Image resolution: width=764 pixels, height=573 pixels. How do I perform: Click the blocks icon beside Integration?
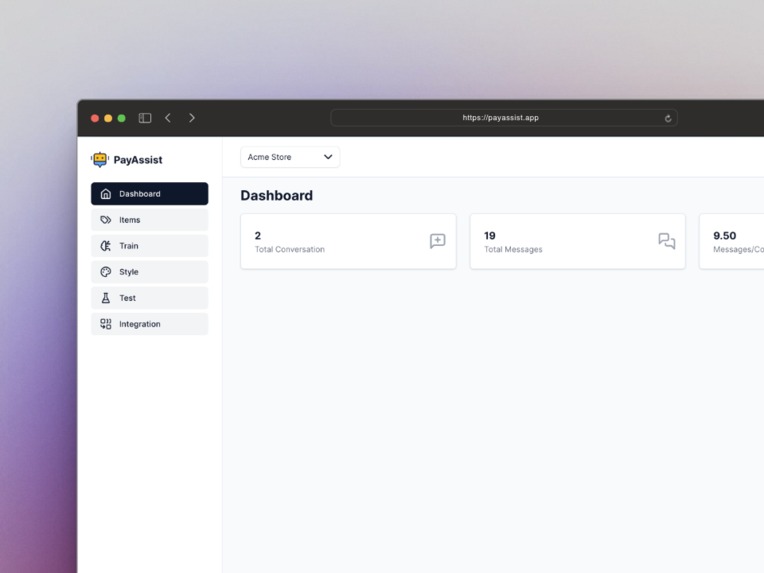click(106, 324)
